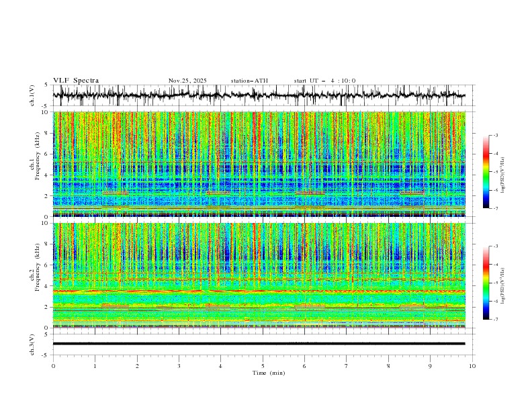Click the 'ch.1(V)' waveform axis label
Image resolution: width=532 pixels, height=411 pixels.
[32, 95]
